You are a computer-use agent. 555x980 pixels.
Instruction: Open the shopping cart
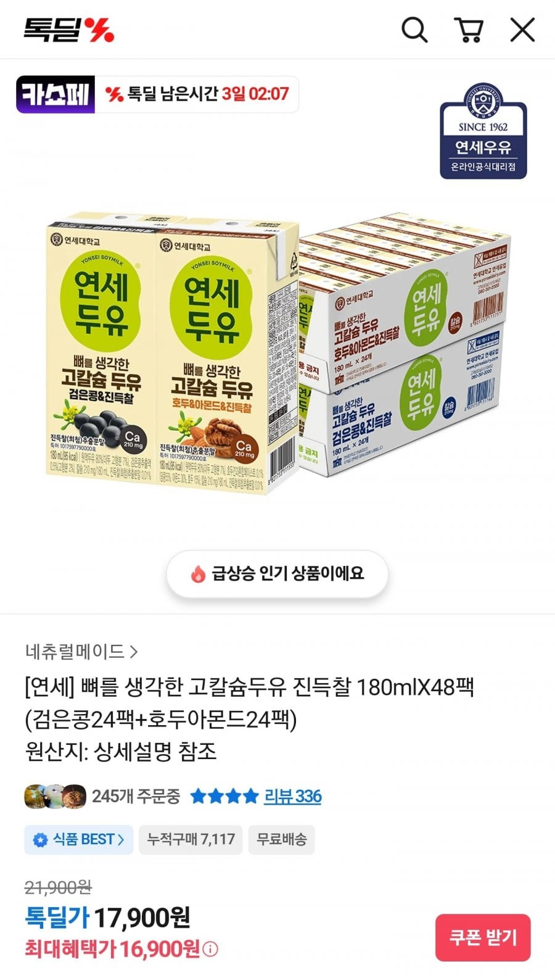pyautogui.click(x=469, y=30)
